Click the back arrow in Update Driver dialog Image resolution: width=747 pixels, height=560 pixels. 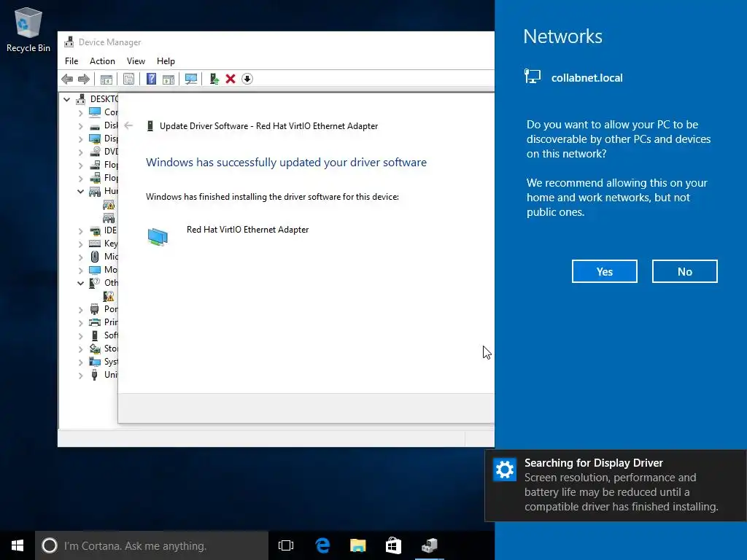tap(128, 125)
